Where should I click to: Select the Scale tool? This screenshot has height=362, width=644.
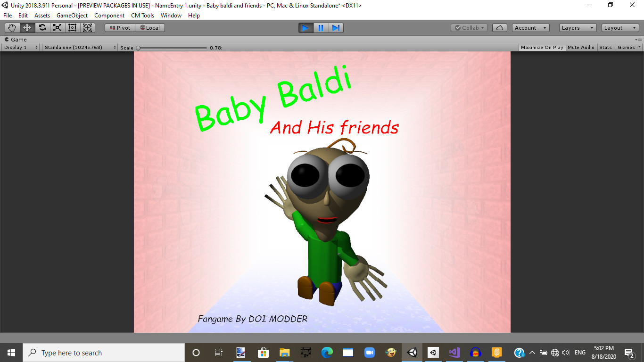(x=57, y=27)
